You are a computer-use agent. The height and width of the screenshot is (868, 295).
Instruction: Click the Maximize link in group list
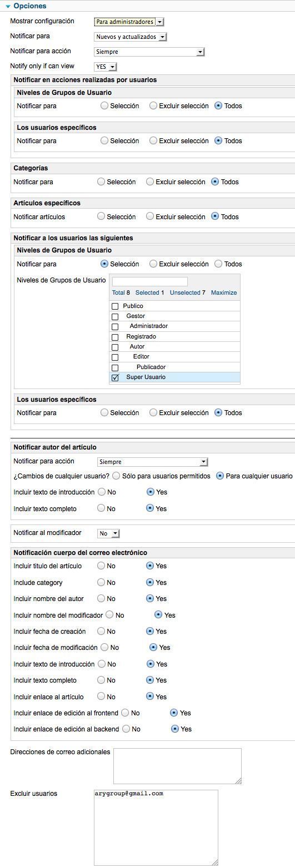click(224, 292)
